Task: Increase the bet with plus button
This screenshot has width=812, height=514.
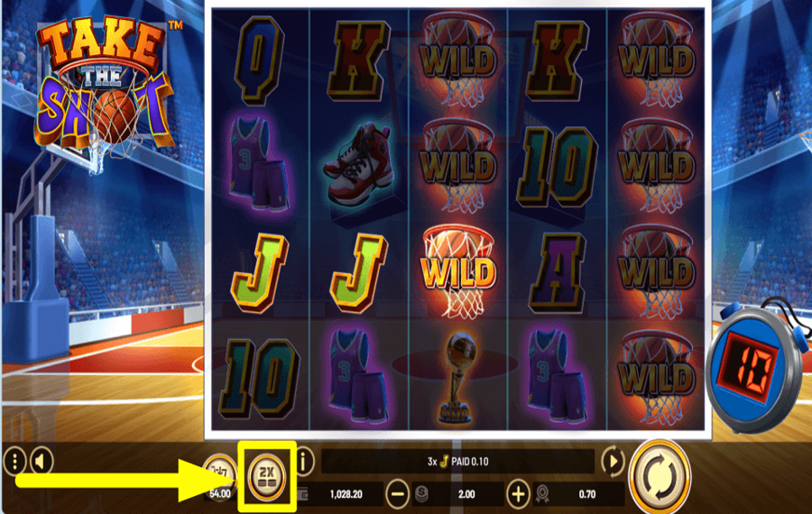Action: pyautogui.click(x=517, y=494)
